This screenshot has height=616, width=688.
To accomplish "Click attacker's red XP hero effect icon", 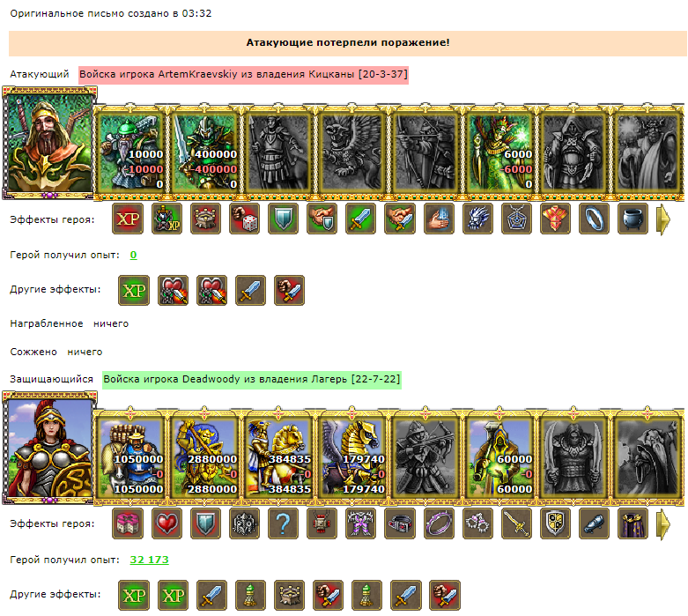I will (128, 219).
